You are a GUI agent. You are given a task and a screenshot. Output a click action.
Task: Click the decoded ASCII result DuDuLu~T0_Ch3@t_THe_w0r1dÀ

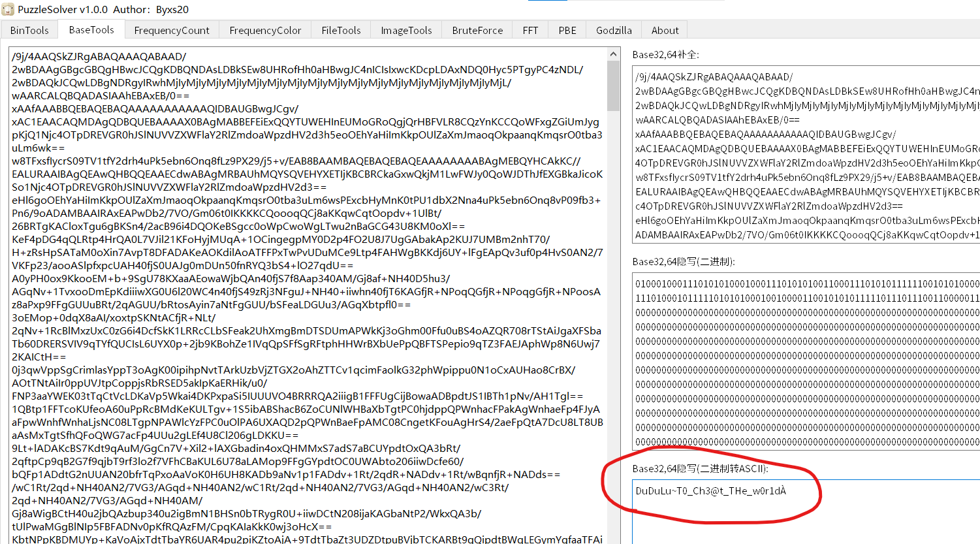coord(710,490)
